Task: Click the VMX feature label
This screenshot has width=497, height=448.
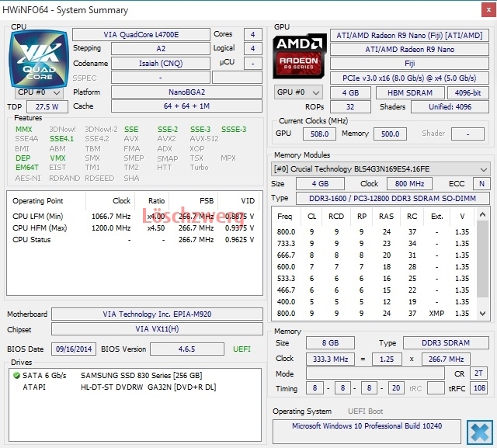Action: [x=57, y=158]
